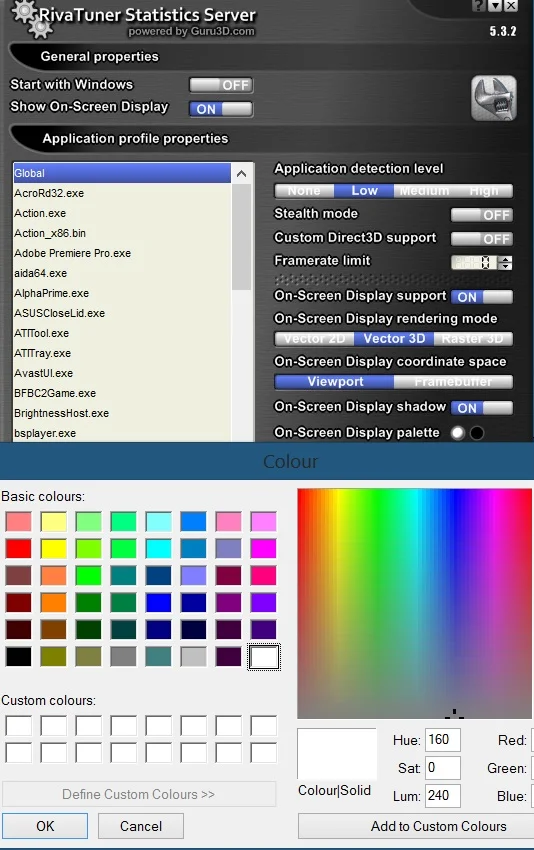
Task: Select ATITray.exe profile
Action: click(122, 353)
